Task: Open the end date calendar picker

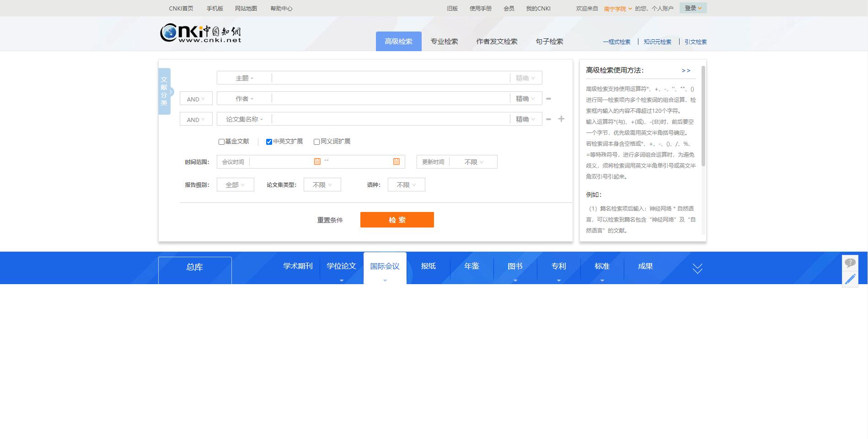Action: point(396,161)
